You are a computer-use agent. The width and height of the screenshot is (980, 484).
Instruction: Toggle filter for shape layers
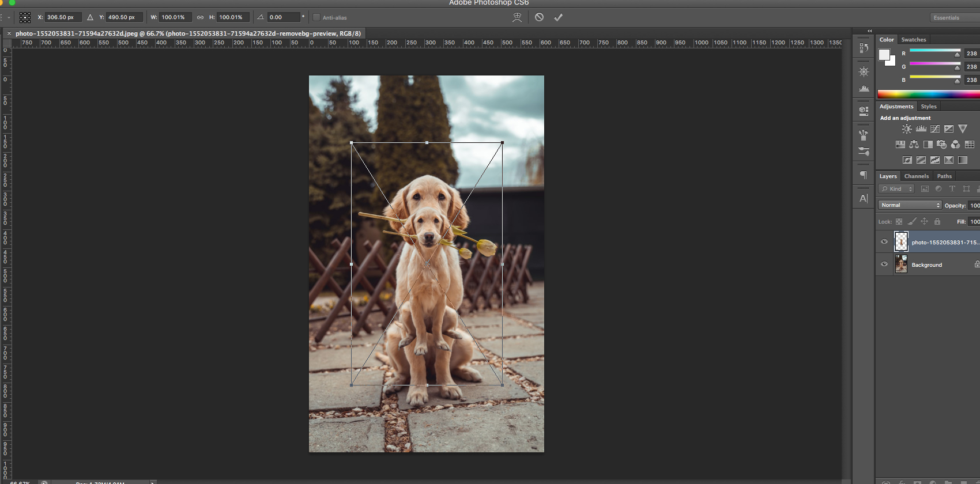click(x=966, y=189)
